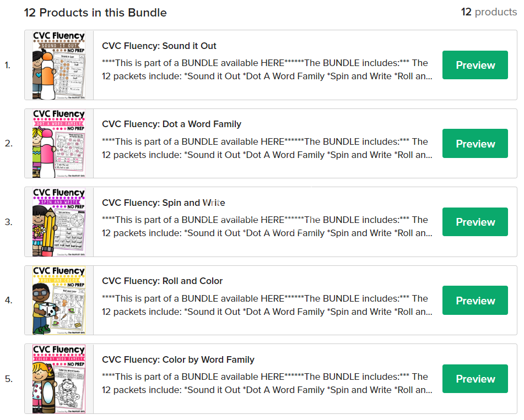
Task: Open the CVC Fluency: Sound it Out title
Action: [x=159, y=46]
